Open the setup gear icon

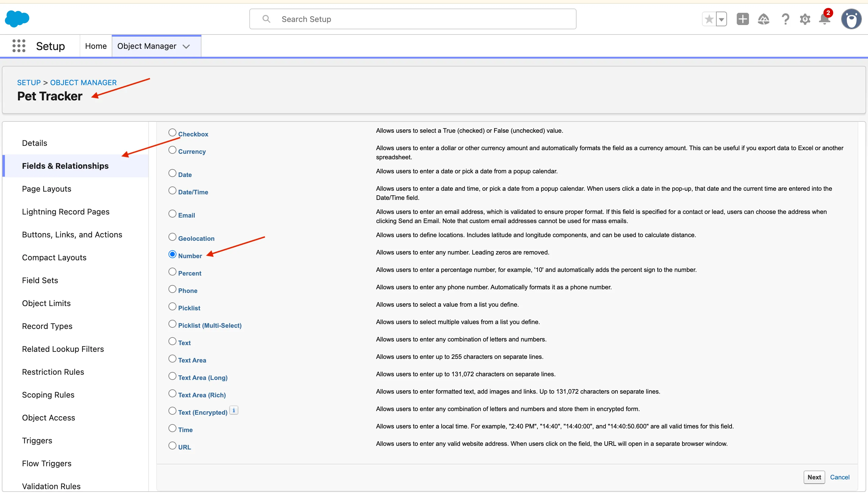805,19
